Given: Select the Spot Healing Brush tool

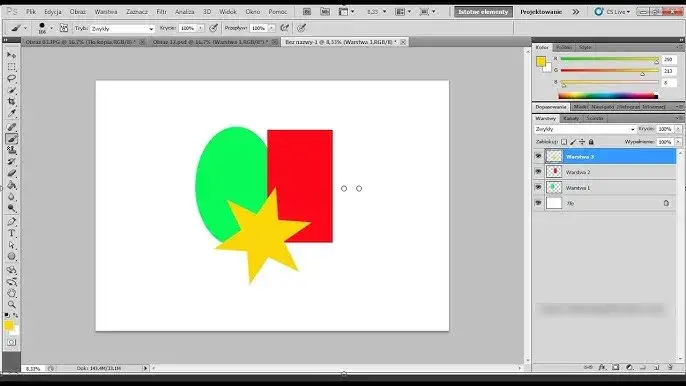Looking at the screenshot, I should tap(11, 127).
